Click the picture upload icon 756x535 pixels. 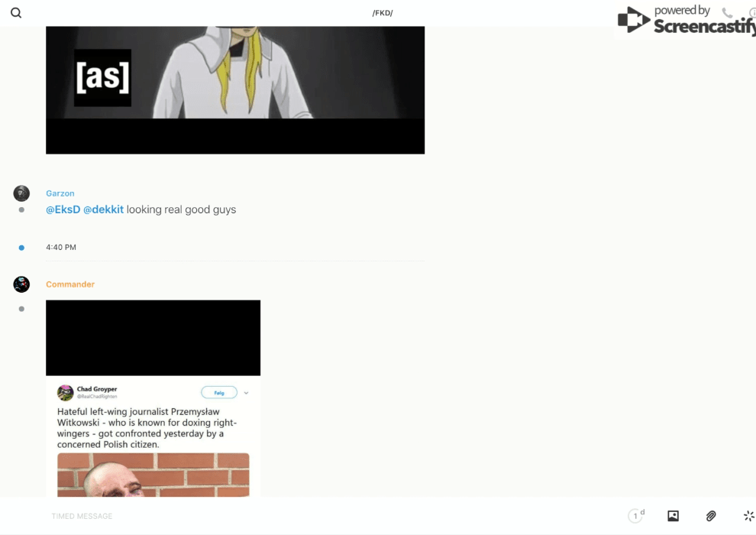pyautogui.click(x=673, y=516)
